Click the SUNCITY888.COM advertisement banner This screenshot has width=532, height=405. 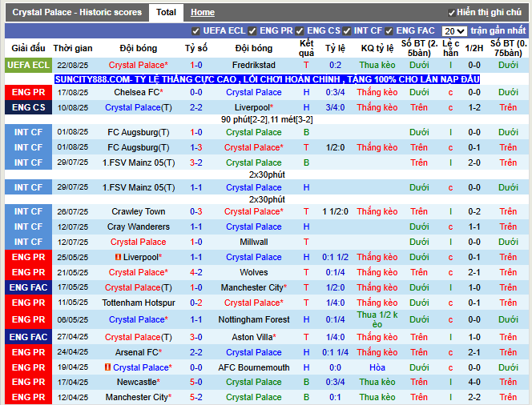pyautogui.click(x=267, y=79)
